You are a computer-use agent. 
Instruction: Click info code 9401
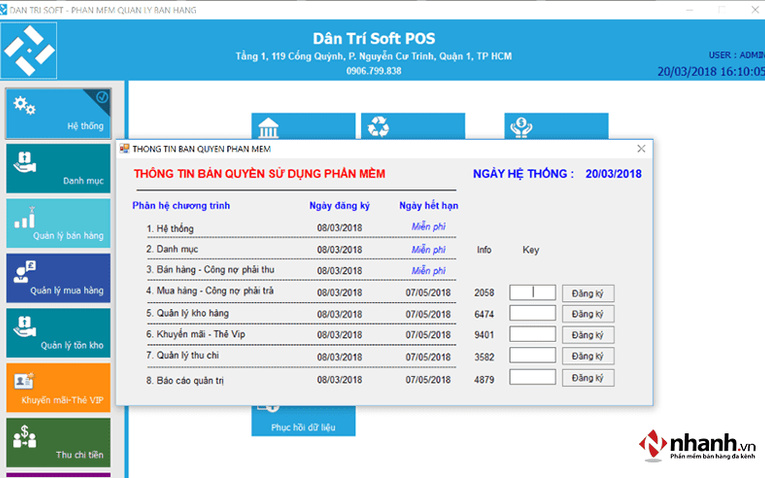[x=484, y=335]
